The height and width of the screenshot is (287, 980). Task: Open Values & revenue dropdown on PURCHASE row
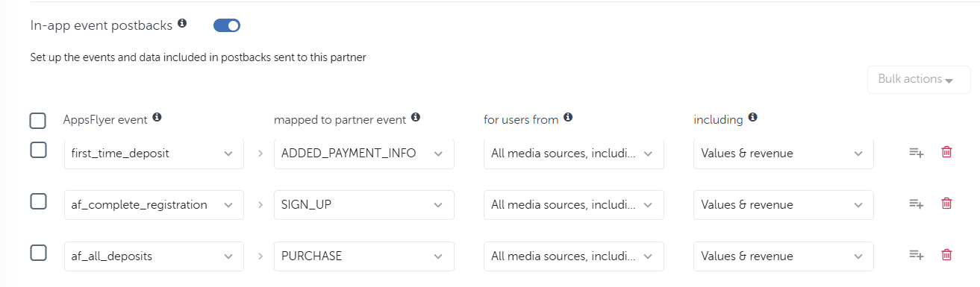[x=784, y=256]
